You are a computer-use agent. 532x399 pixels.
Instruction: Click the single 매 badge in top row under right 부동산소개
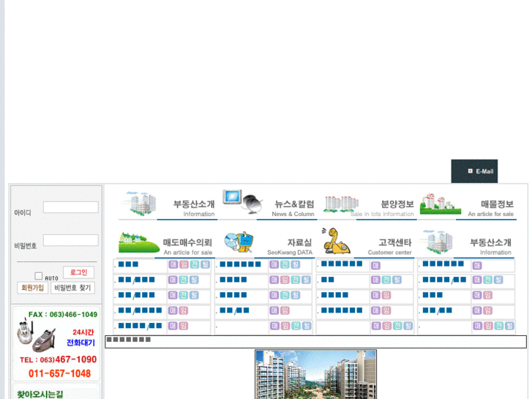coord(477,265)
